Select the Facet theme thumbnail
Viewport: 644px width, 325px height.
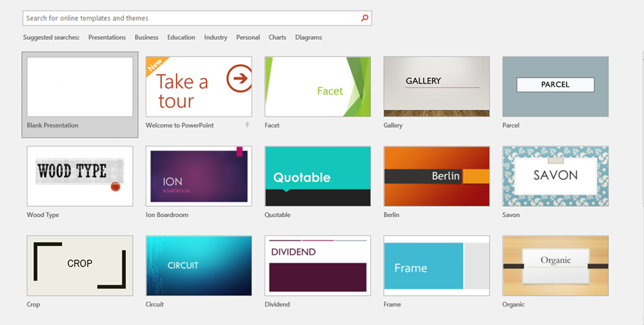tap(318, 87)
